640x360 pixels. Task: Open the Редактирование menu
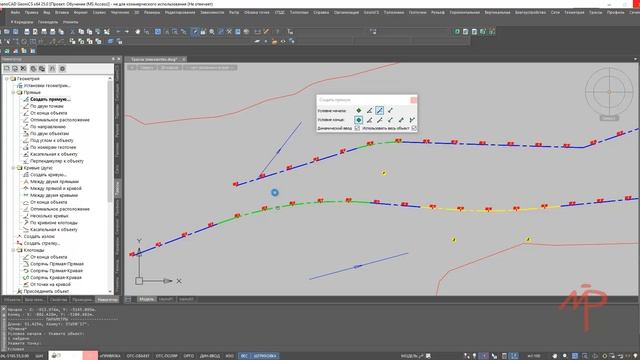(x=180, y=13)
